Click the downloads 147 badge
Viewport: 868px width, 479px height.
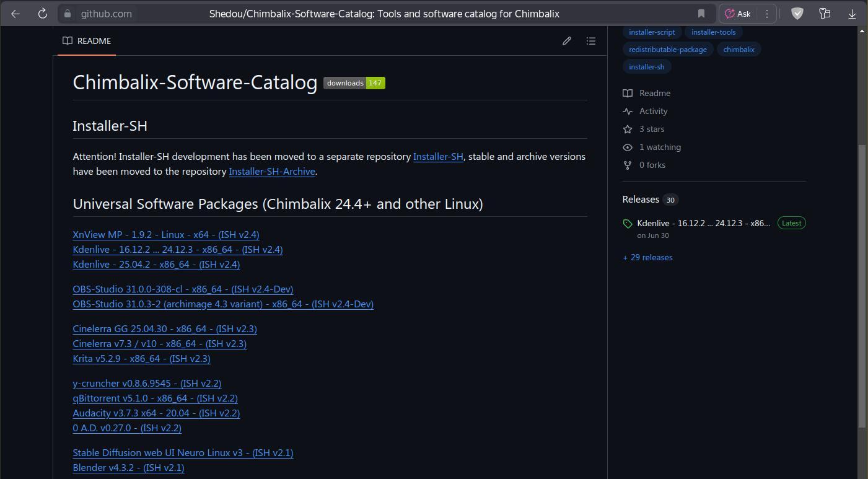tap(354, 83)
